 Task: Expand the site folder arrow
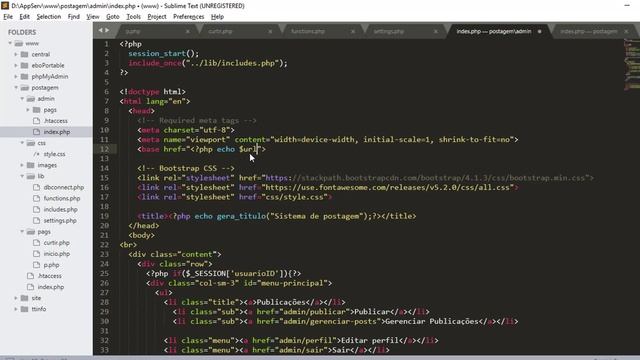click(16, 298)
